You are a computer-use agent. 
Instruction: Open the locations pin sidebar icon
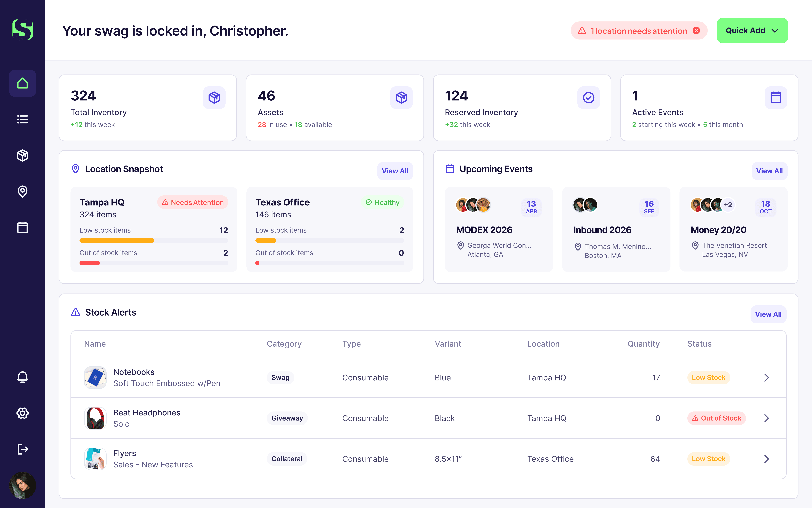[x=22, y=191]
